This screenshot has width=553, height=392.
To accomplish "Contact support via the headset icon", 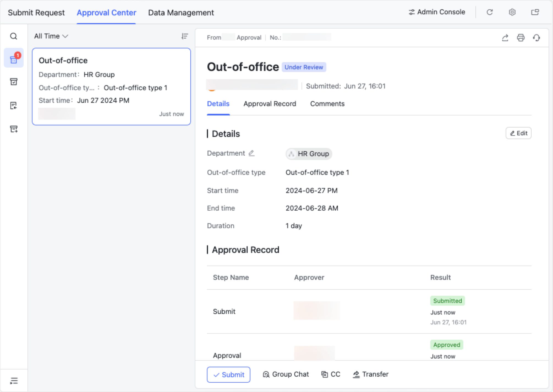I will pyautogui.click(x=536, y=38).
